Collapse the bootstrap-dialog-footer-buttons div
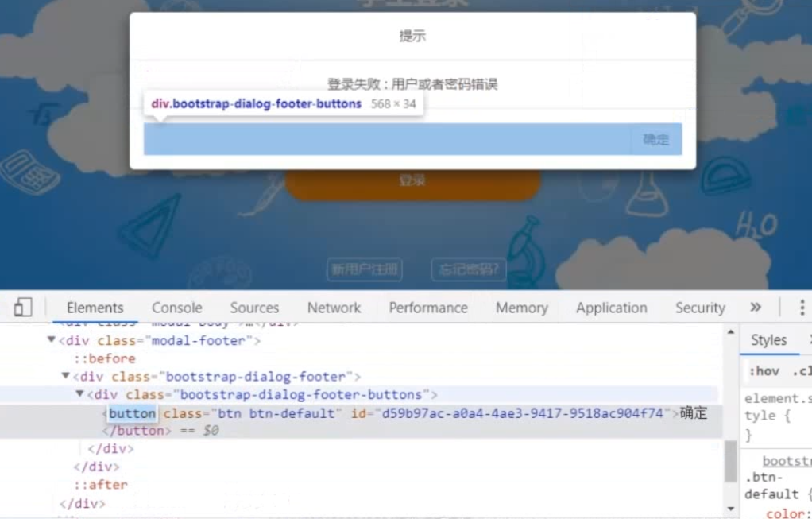 (79, 394)
